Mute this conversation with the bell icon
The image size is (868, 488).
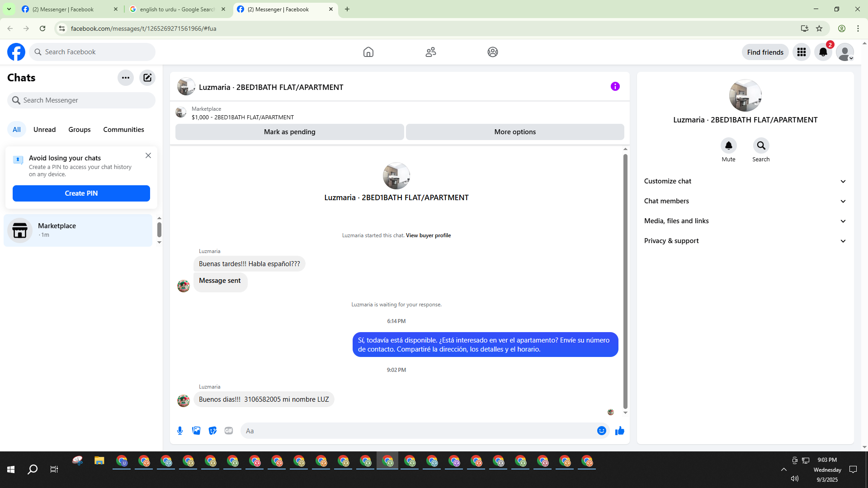coord(729,145)
